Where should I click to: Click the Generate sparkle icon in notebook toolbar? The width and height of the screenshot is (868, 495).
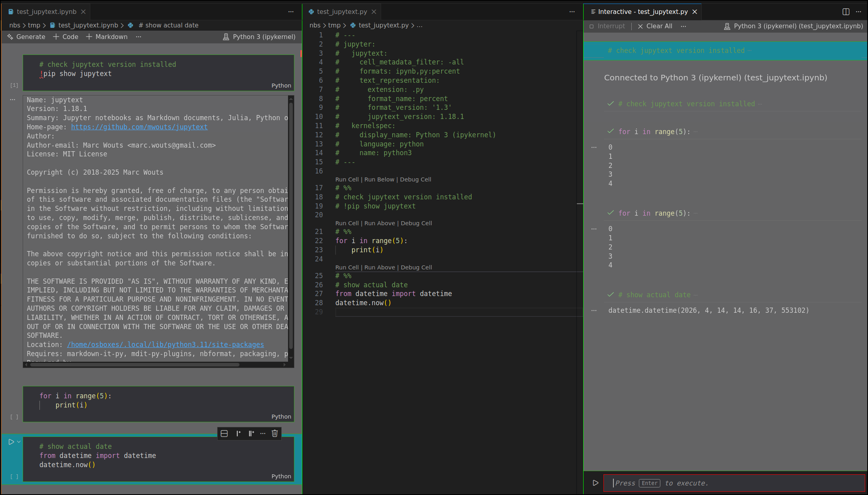click(10, 37)
